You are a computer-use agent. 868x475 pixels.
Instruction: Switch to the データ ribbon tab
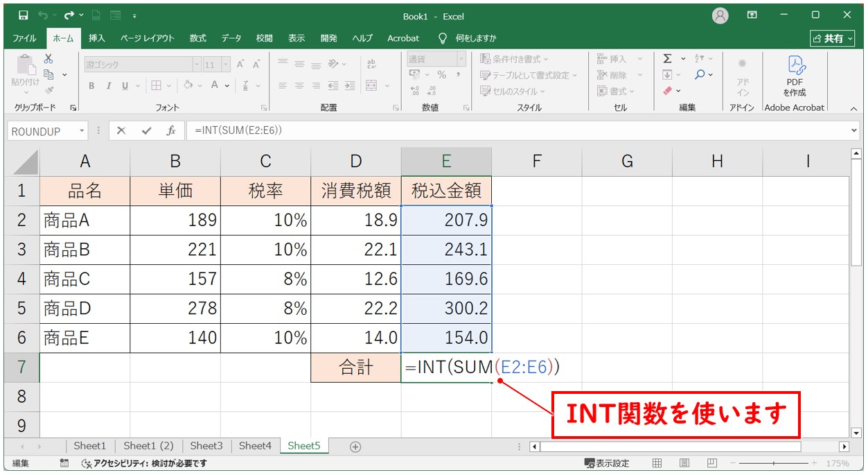click(231, 38)
